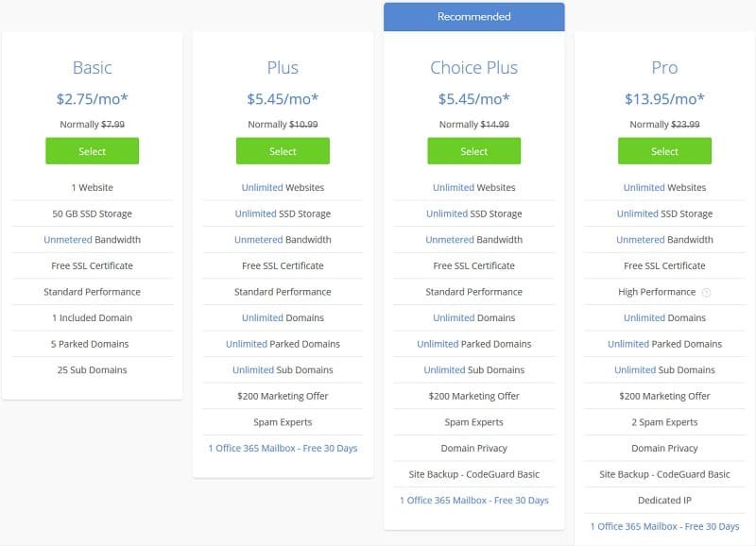Click the Recommended banner above Choice Plus
756x546 pixels.
[x=473, y=16]
